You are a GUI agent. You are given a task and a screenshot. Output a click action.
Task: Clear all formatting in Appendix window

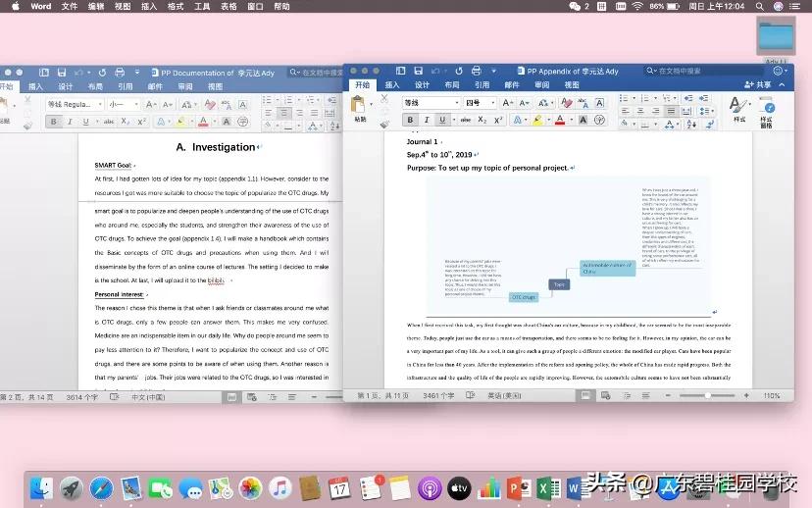[566, 103]
